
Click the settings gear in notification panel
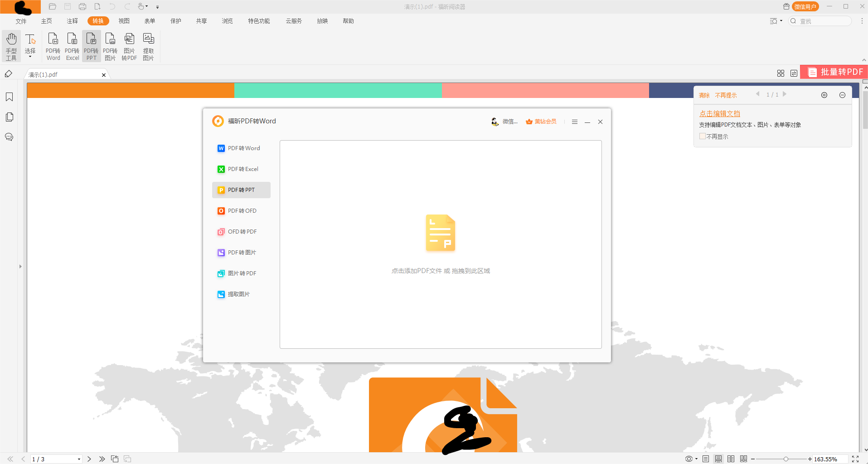click(824, 95)
